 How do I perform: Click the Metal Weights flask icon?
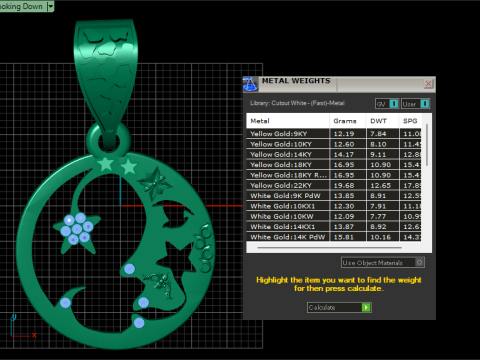pos(251,84)
